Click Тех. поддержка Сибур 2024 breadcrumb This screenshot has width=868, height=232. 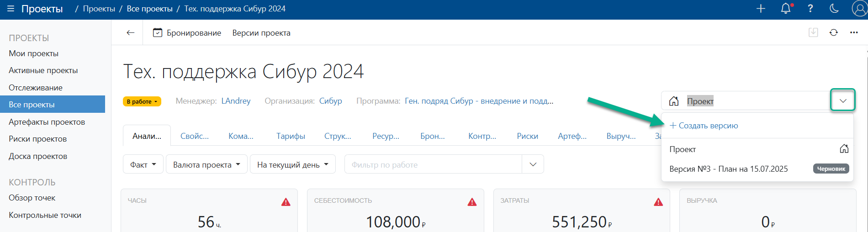(235, 9)
